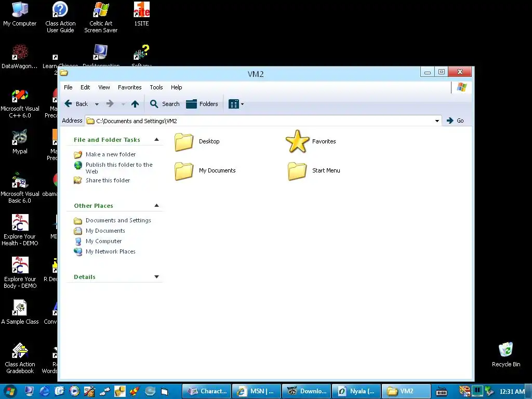Screen dimensions: 532x399
Task: Open the Favorites menu
Action: tap(129, 87)
